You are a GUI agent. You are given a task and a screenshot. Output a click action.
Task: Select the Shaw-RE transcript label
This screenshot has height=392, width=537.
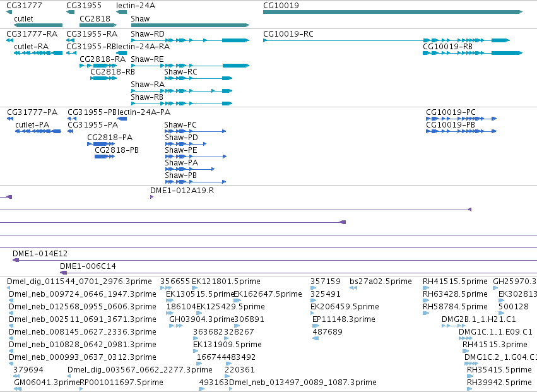coord(147,59)
